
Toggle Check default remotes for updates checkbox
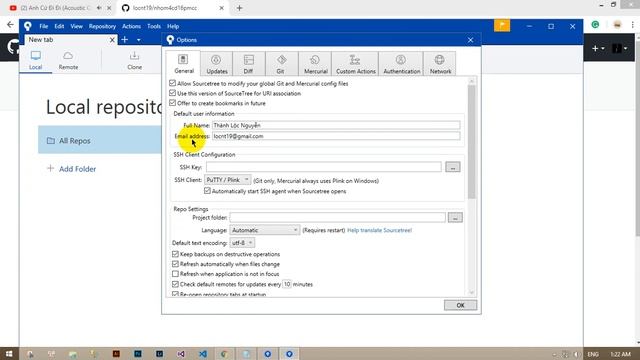pyautogui.click(x=176, y=284)
